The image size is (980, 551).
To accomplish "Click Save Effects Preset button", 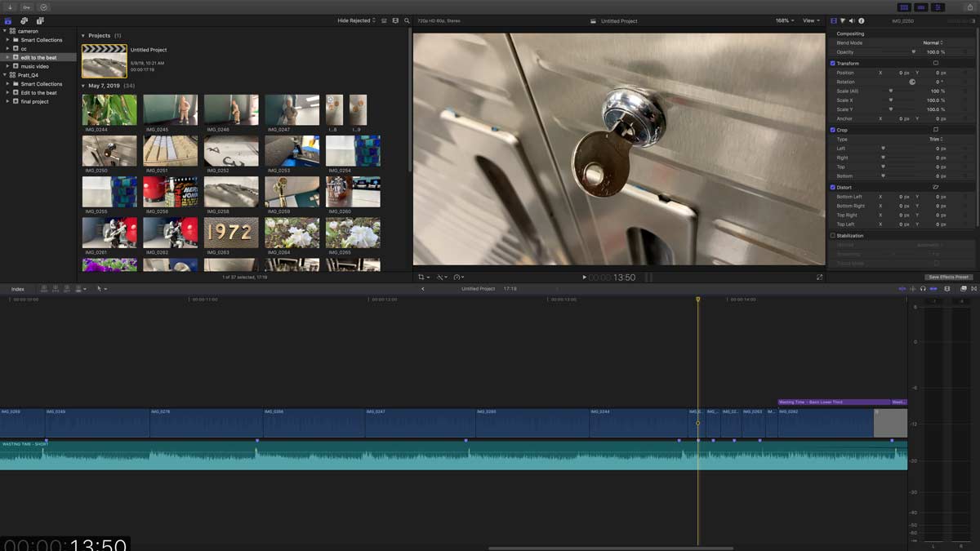I will point(950,277).
